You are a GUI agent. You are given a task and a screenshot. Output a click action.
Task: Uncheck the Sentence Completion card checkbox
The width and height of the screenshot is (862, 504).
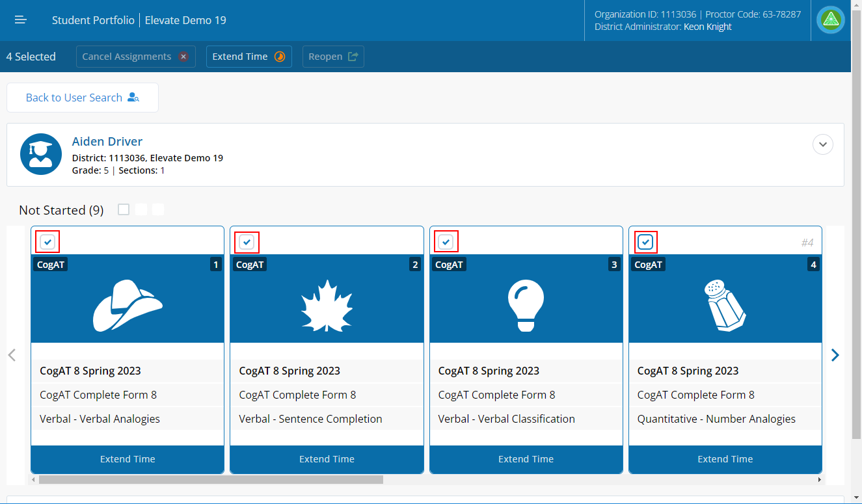pyautogui.click(x=247, y=242)
